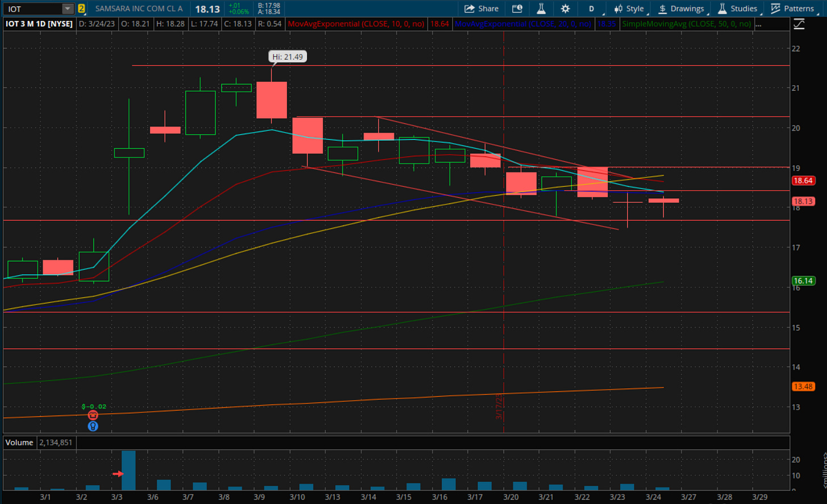
Task: Click the orange 13.48 price axis label
Action: pos(803,386)
